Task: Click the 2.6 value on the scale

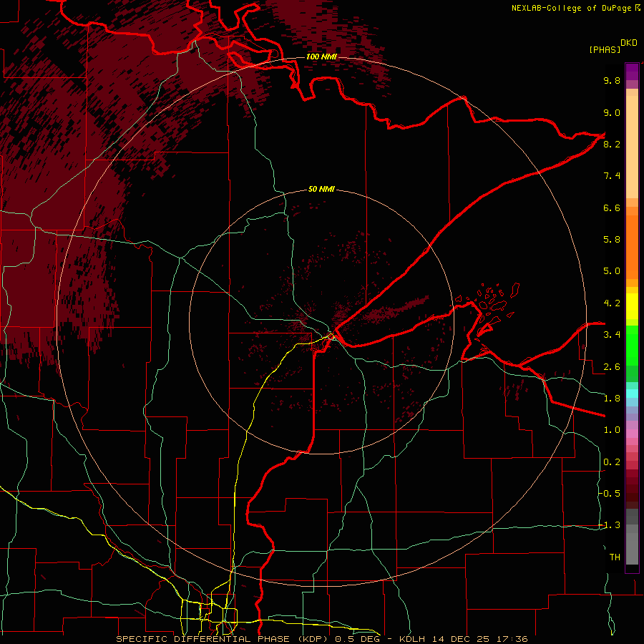Action: pos(612,367)
